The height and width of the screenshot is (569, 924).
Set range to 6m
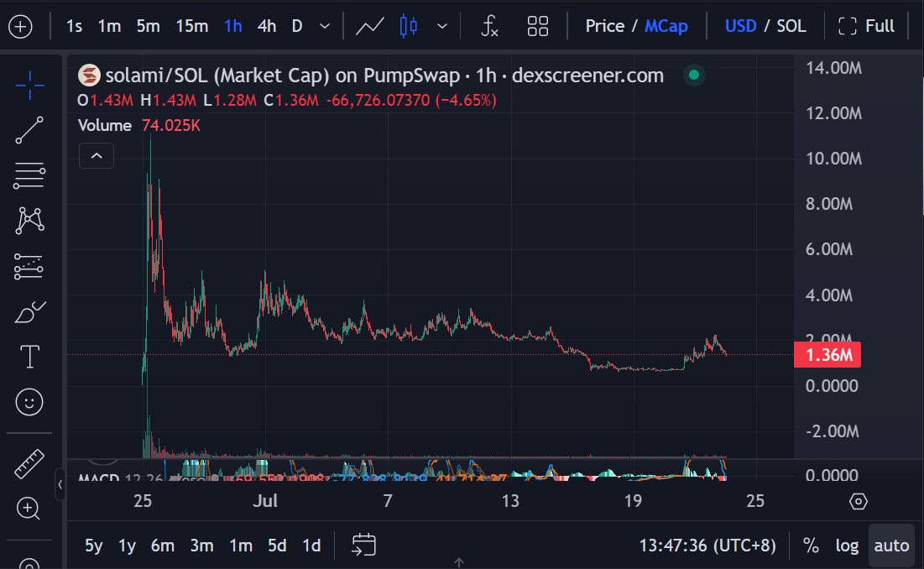pyautogui.click(x=163, y=546)
